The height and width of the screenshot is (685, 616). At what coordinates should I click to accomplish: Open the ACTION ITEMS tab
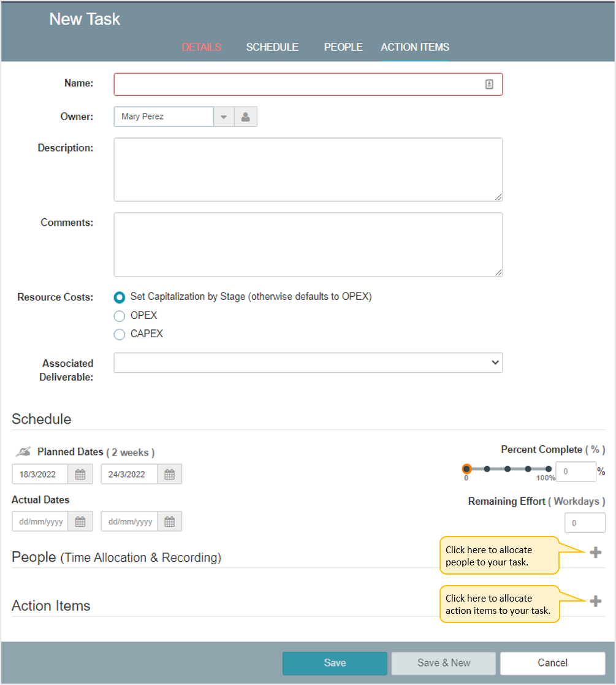tap(415, 47)
